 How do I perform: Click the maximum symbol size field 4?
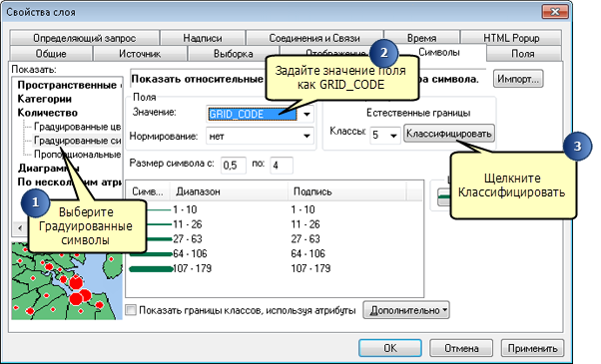[282, 166]
